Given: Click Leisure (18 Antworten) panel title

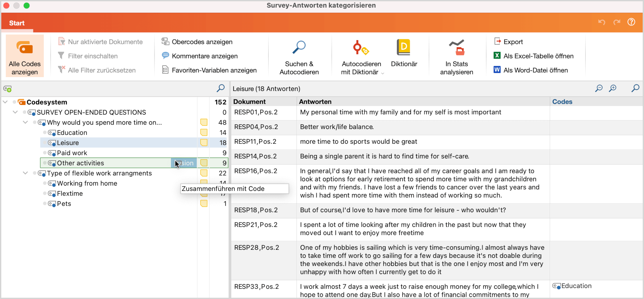Looking at the screenshot, I should 266,89.
